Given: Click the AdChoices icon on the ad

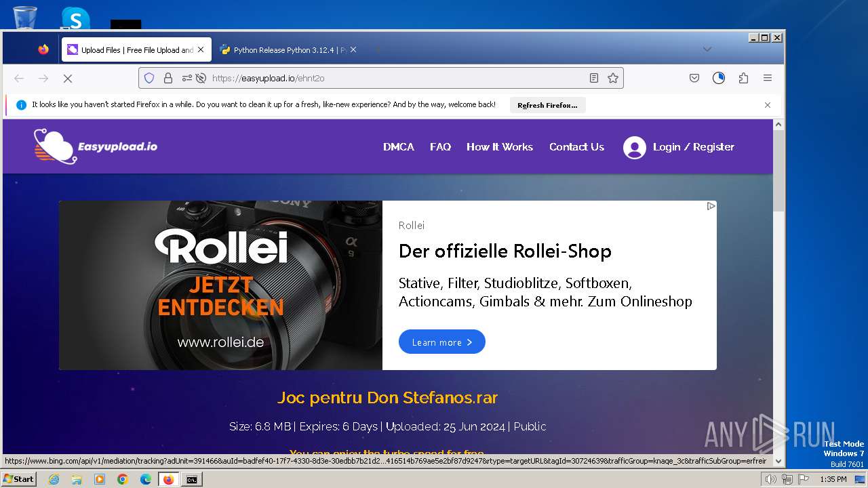Looking at the screenshot, I should tap(711, 206).
